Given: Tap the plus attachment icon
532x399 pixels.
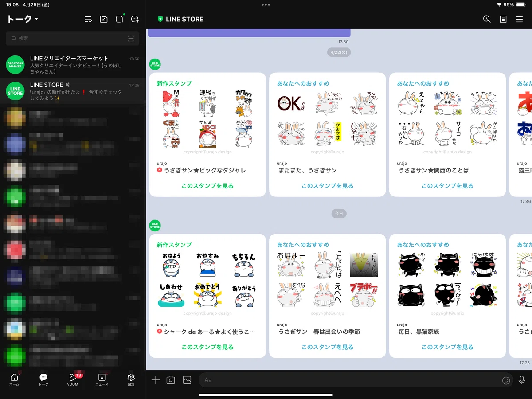Looking at the screenshot, I should 156,380.
